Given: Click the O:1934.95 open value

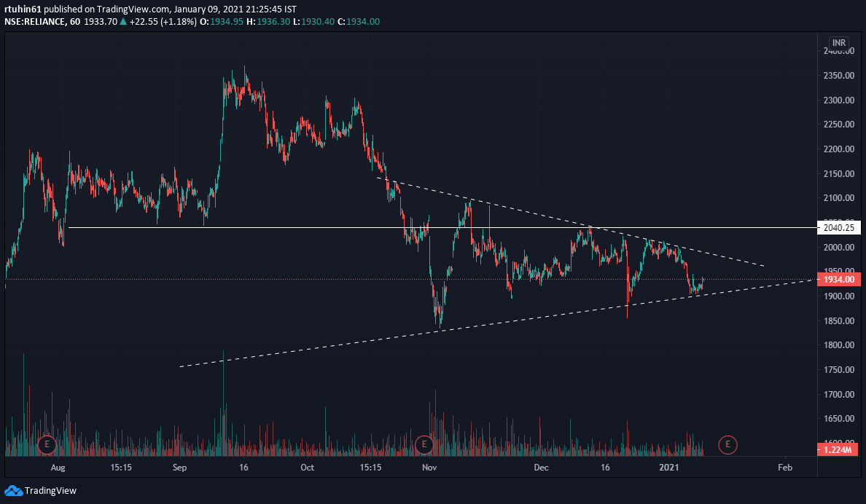Looking at the screenshot, I should click(221, 22).
